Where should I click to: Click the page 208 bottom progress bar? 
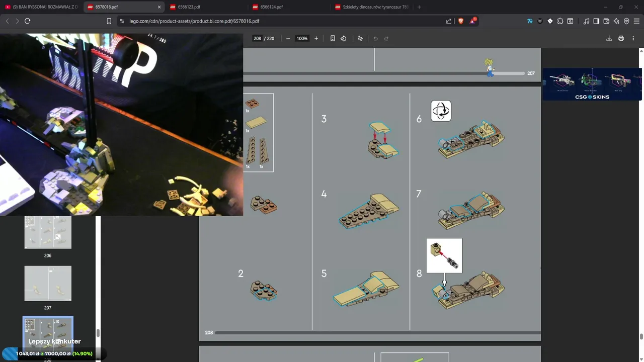377,332
